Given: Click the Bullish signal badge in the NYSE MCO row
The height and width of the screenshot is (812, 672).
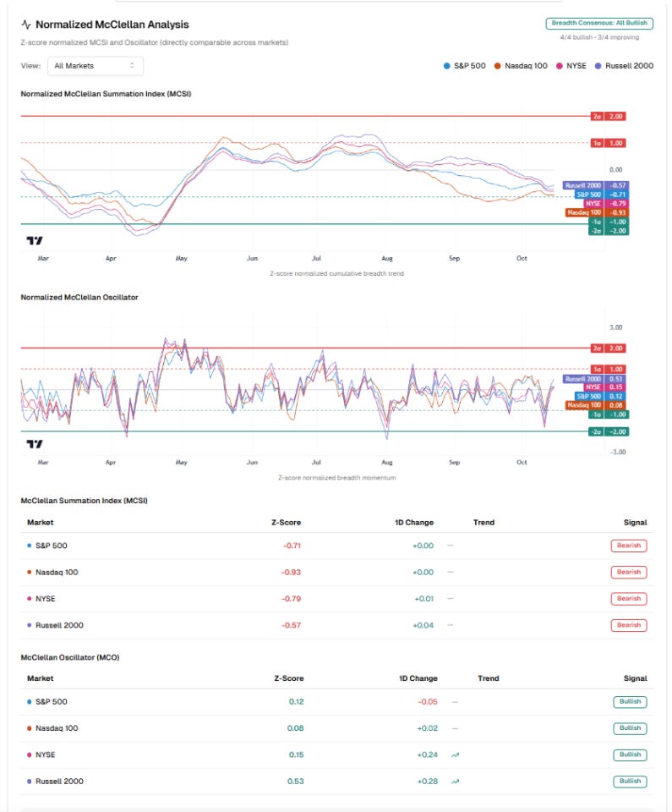Looking at the screenshot, I should pos(630,754).
